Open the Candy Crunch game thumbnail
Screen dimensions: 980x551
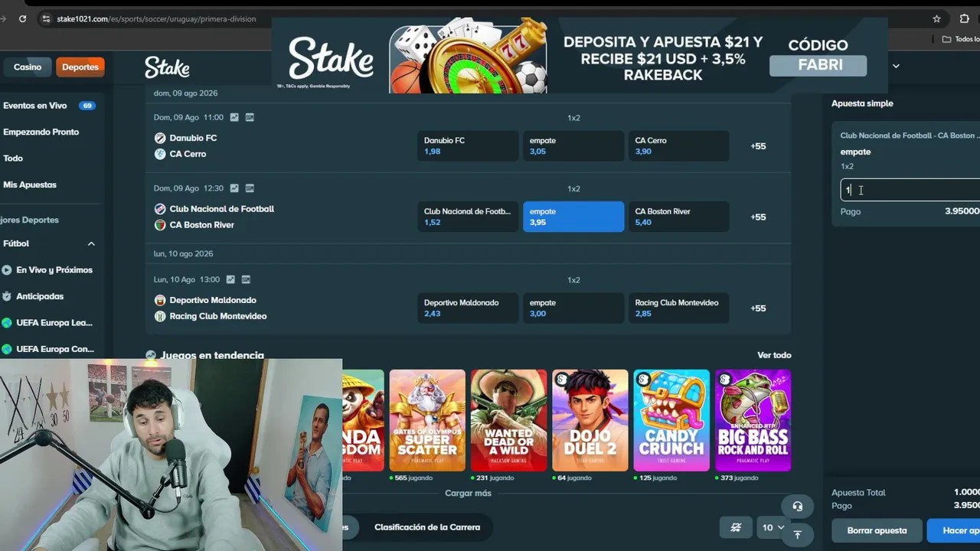[671, 420]
